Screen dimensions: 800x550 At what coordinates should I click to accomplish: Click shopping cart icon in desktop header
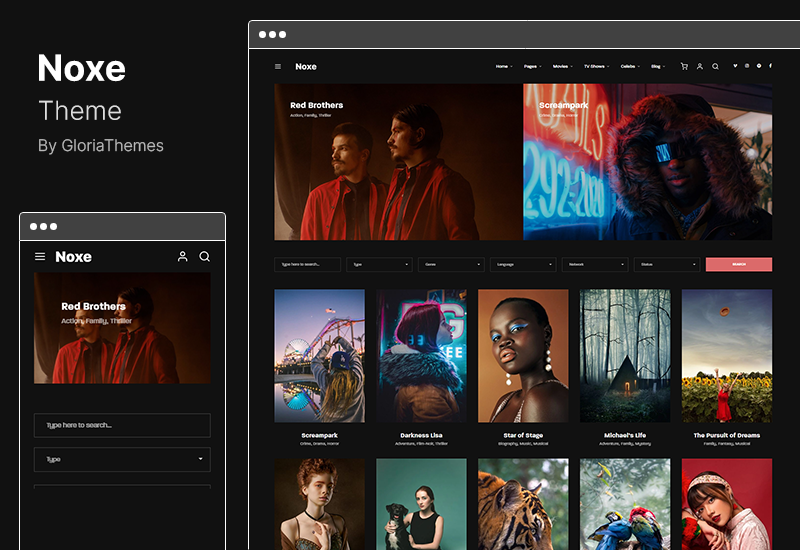684,67
